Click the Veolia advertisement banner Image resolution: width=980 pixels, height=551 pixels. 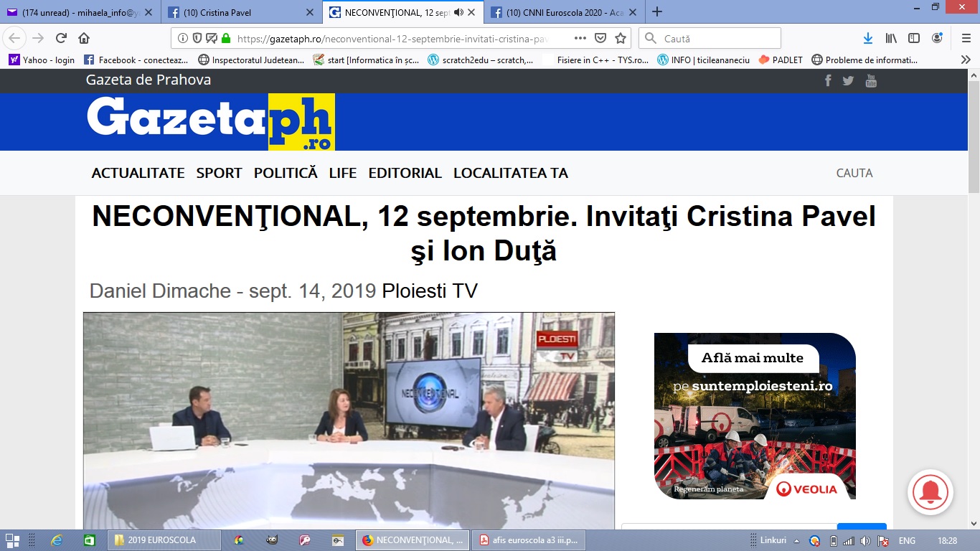coord(755,416)
